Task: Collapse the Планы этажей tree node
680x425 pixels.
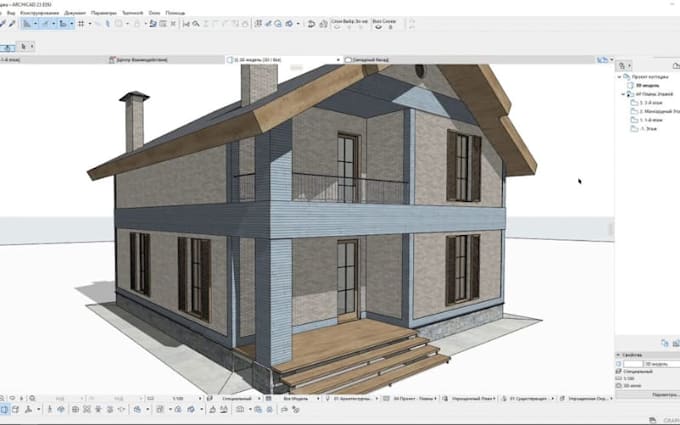Action: pos(623,94)
